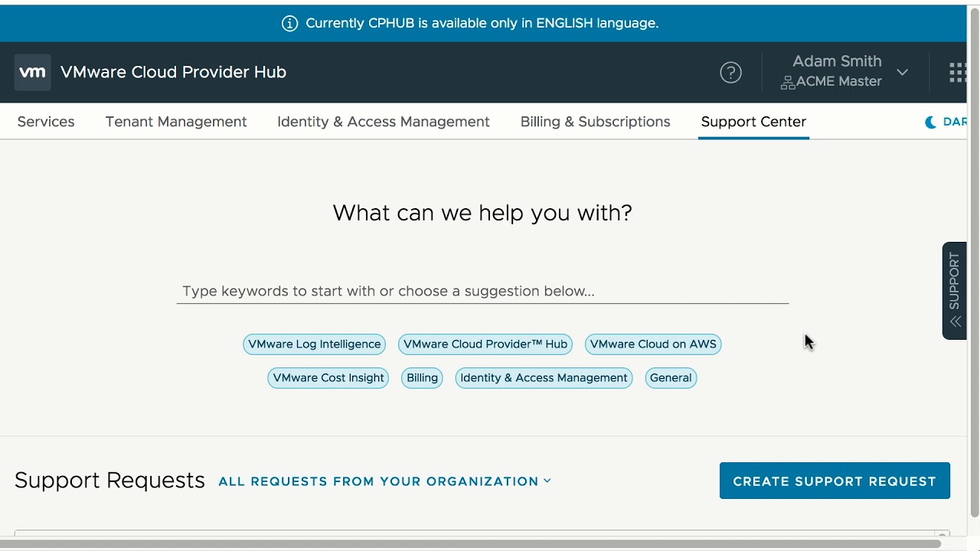Viewport: 980px width, 551px height.
Task: Select the Support Center tab
Action: [x=753, y=122]
